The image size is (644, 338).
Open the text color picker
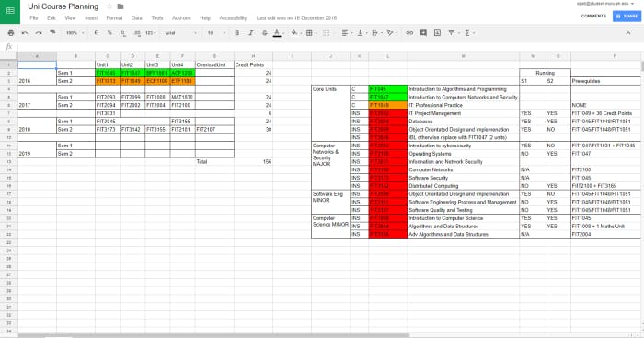click(x=277, y=33)
